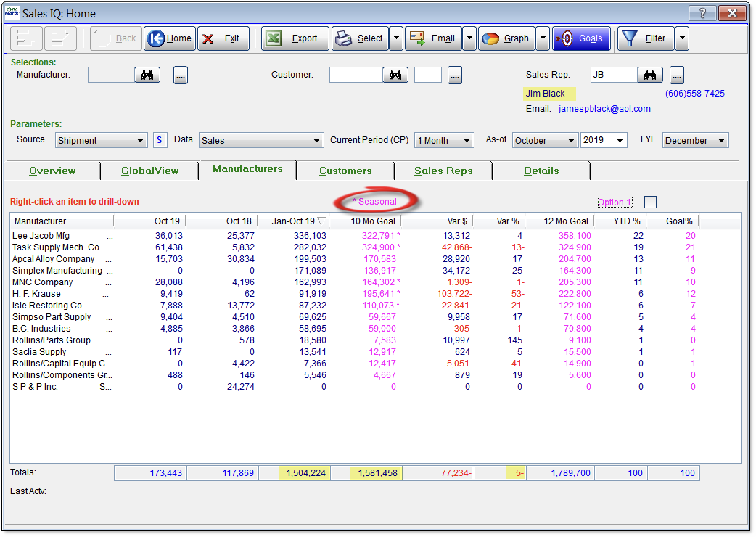Click the Manufacturer ellipsis browse button
This screenshot has width=756, height=537.
181,75
